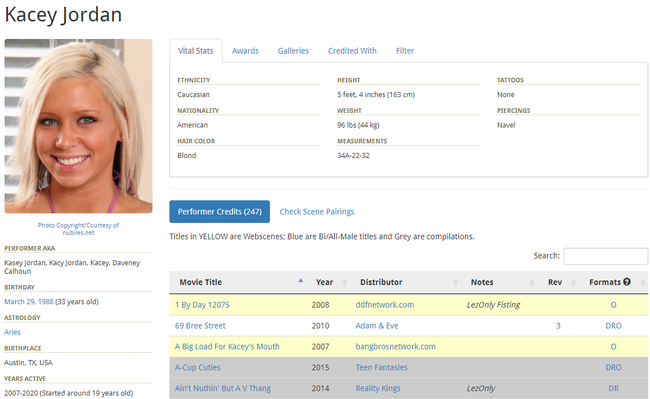Image resolution: width=650 pixels, height=399 pixels.
Task: Switch to the Awards tab
Action: (x=245, y=51)
